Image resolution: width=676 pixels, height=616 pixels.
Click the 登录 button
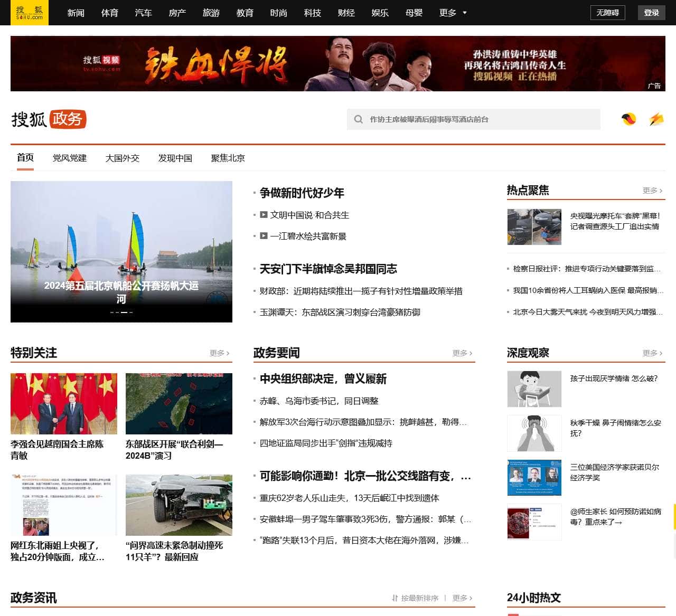(652, 13)
